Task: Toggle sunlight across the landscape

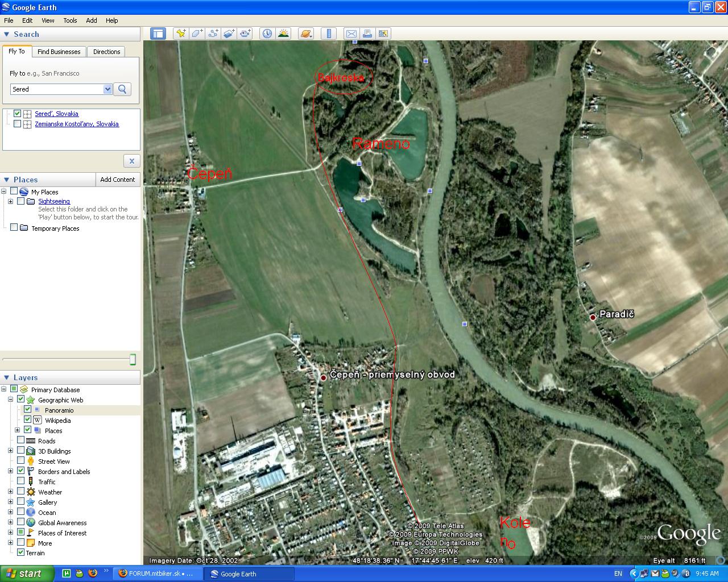Action: click(x=283, y=34)
